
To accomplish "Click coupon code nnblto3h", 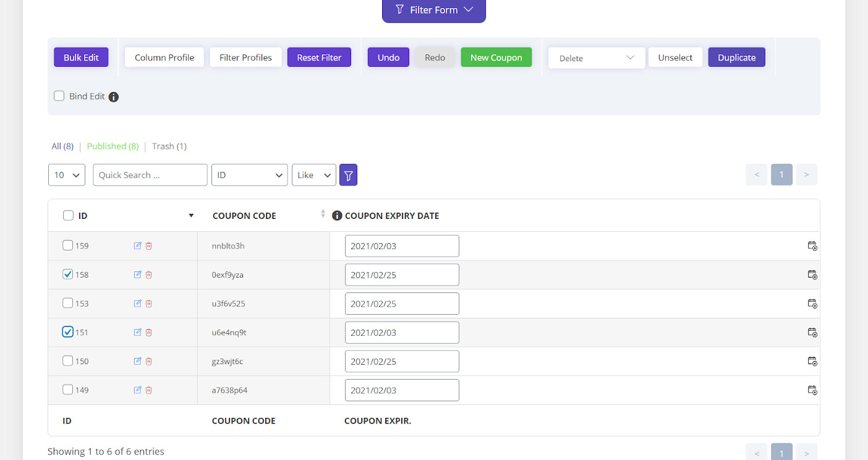I will [x=228, y=246].
